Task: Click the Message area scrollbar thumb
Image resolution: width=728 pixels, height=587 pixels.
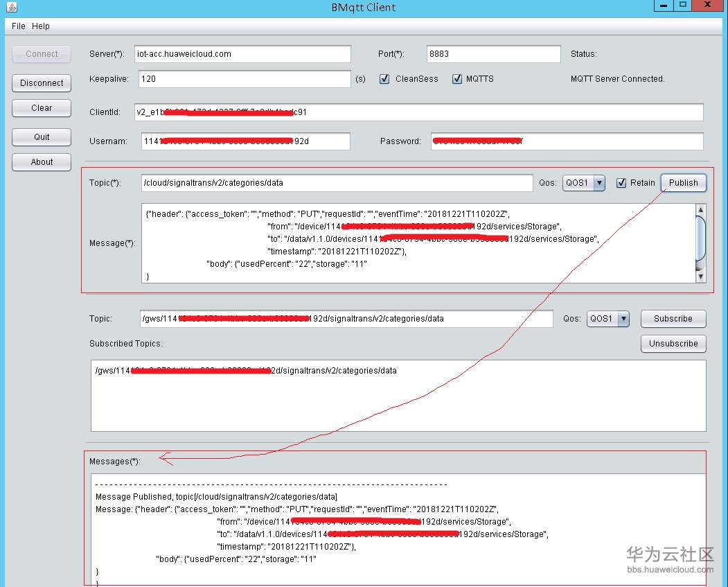Action: pos(700,239)
